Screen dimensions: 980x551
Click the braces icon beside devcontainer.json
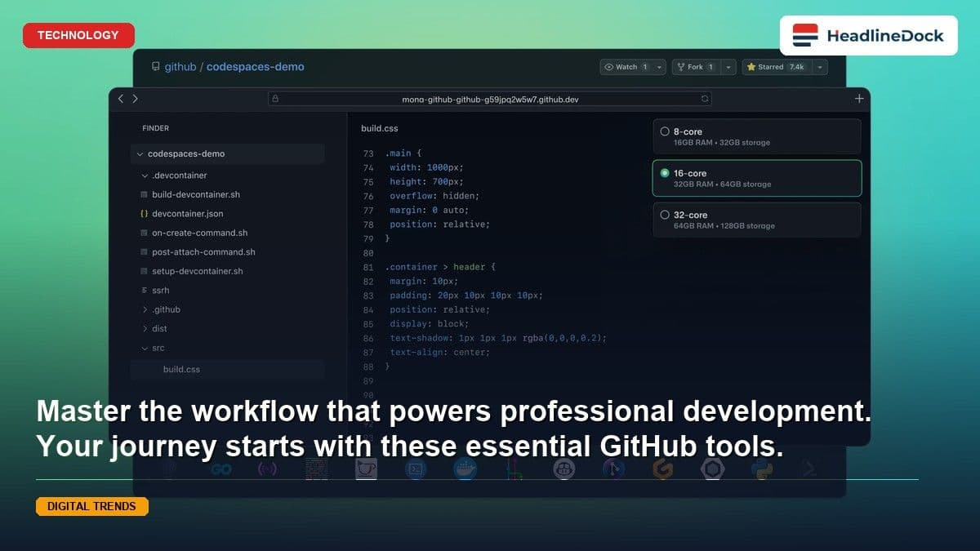tap(145, 214)
